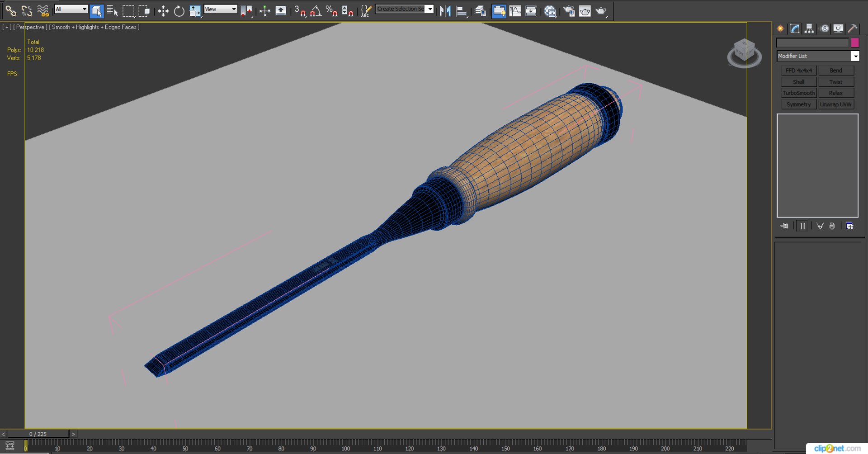The width and height of the screenshot is (868, 454).
Task: Open the Layer Manager
Action: click(480, 11)
